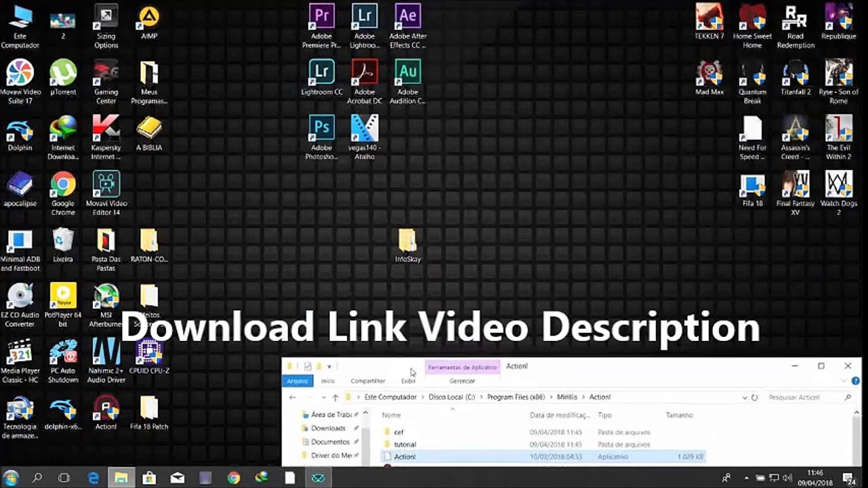Sort files by the Tamanho column

pos(679,415)
